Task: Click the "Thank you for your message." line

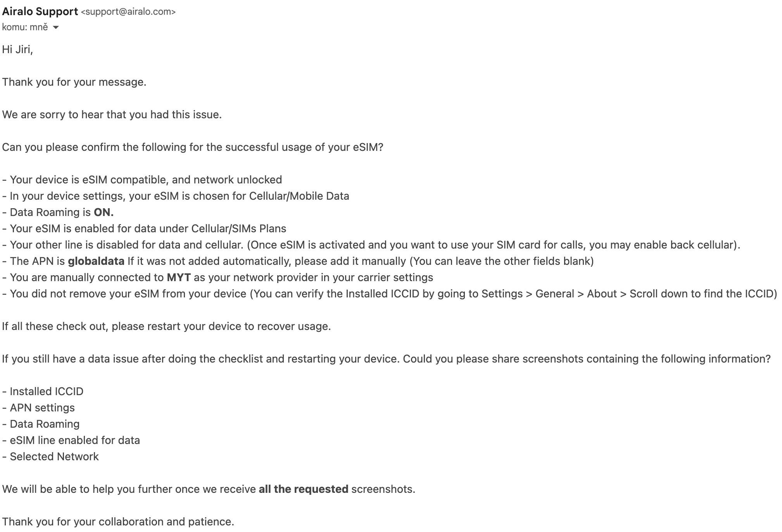Action: (74, 82)
